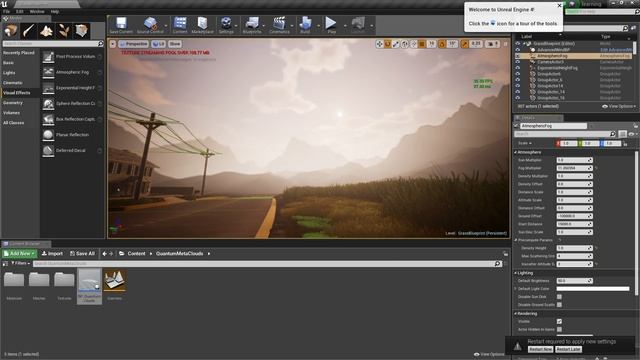The width and height of the screenshot is (640, 360).
Task: Select the Geometry Editing mode icon
Action: click(x=81, y=31)
